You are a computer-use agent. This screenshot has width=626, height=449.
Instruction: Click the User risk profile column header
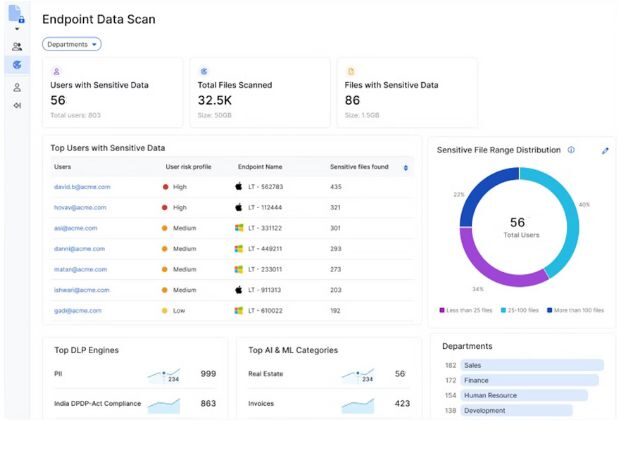[188, 167]
